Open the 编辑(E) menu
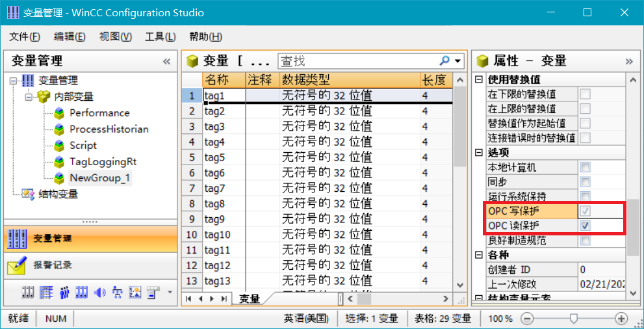This screenshot has width=644, height=329. 70,37
